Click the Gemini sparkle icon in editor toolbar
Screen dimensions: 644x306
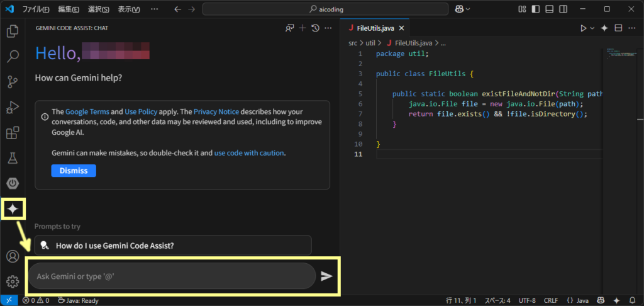coord(604,28)
